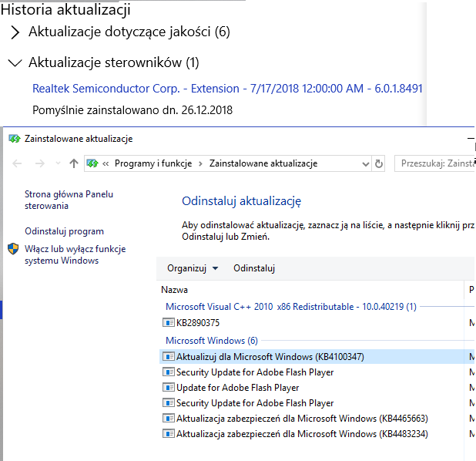The image size is (476, 461).
Task: Click icon next to KB4483234 update
Action: [169, 434]
